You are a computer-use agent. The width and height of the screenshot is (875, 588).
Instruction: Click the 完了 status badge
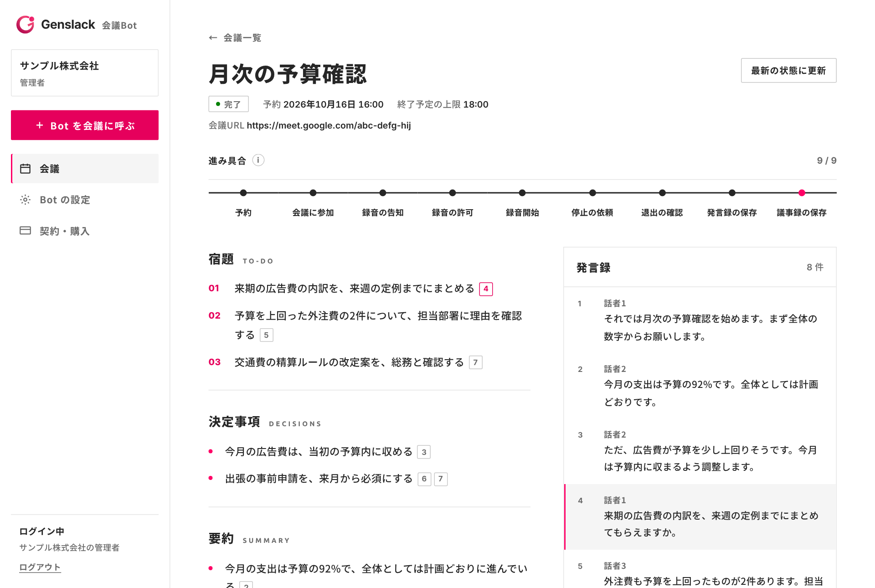229,104
